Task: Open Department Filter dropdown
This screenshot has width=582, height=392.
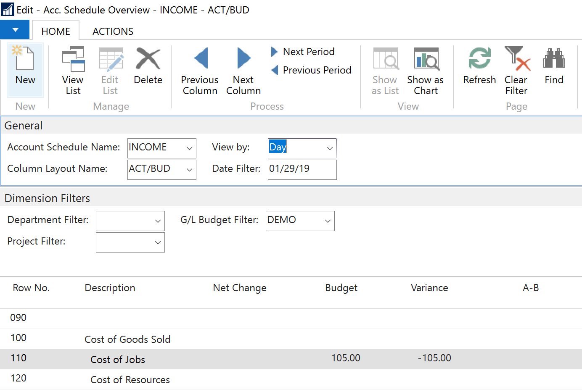Action: tap(158, 221)
